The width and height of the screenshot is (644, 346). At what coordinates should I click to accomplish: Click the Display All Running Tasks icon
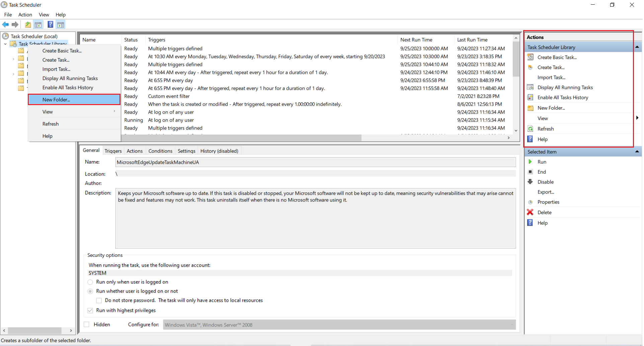[x=531, y=87]
